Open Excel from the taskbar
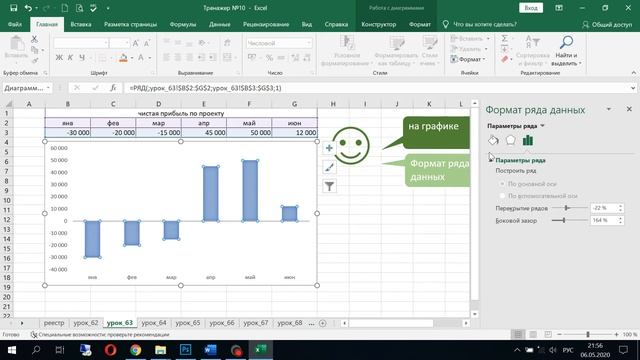Image resolution: width=640 pixels, height=360 pixels. (x=260, y=350)
